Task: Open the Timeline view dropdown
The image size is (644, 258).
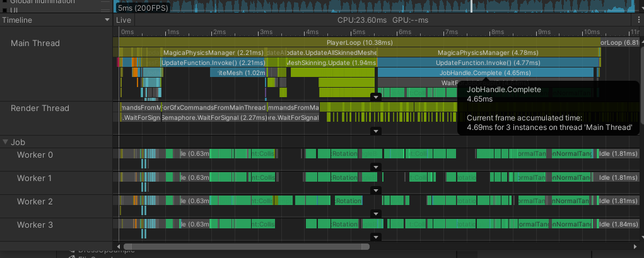Action: (x=56, y=20)
